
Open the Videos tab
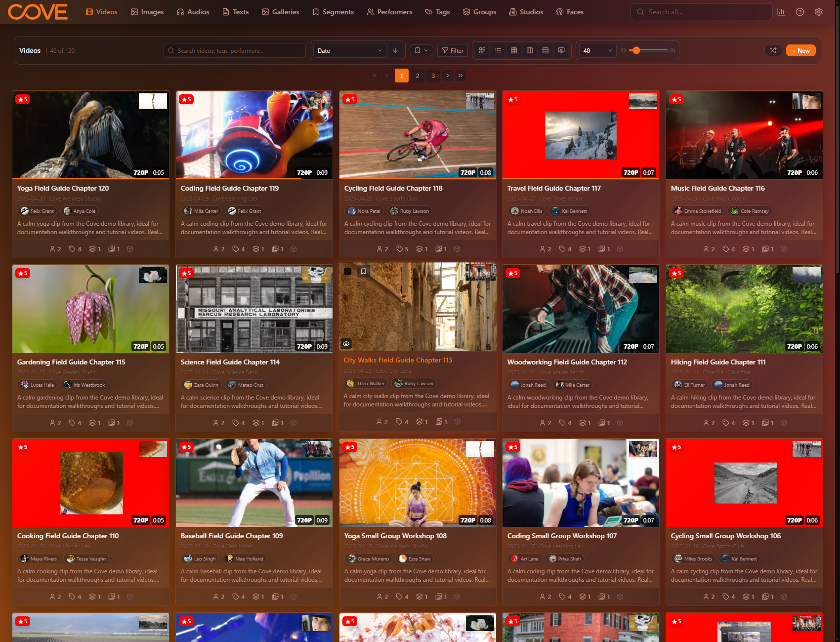point(102,12)
